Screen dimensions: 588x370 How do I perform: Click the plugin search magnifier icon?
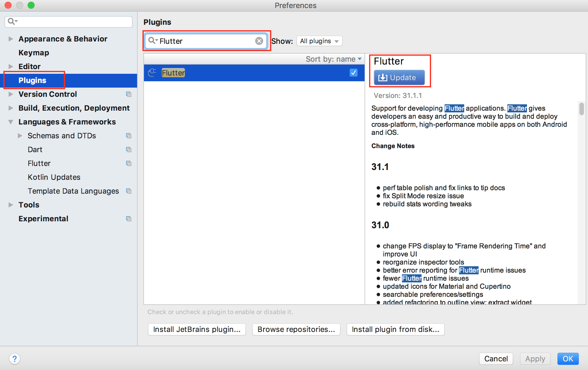(x=152, y=41)
